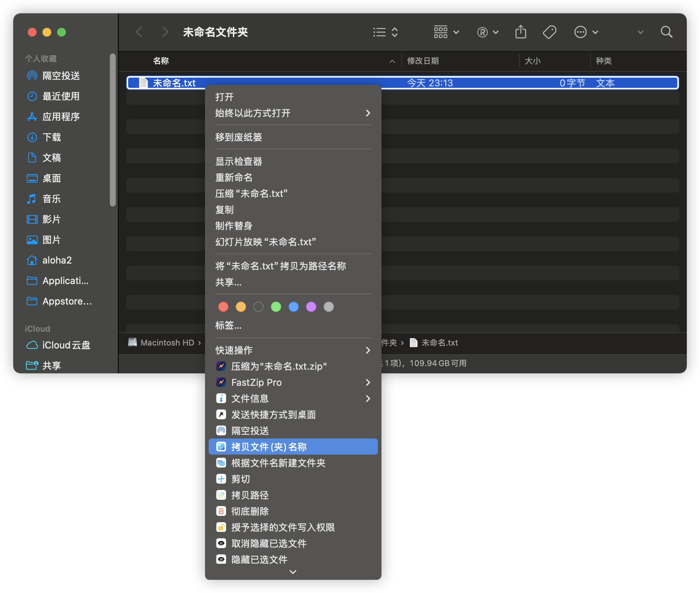700x593 pixels.
Task: Open the search magnifier in Finder
Action: tap(666, 32)
